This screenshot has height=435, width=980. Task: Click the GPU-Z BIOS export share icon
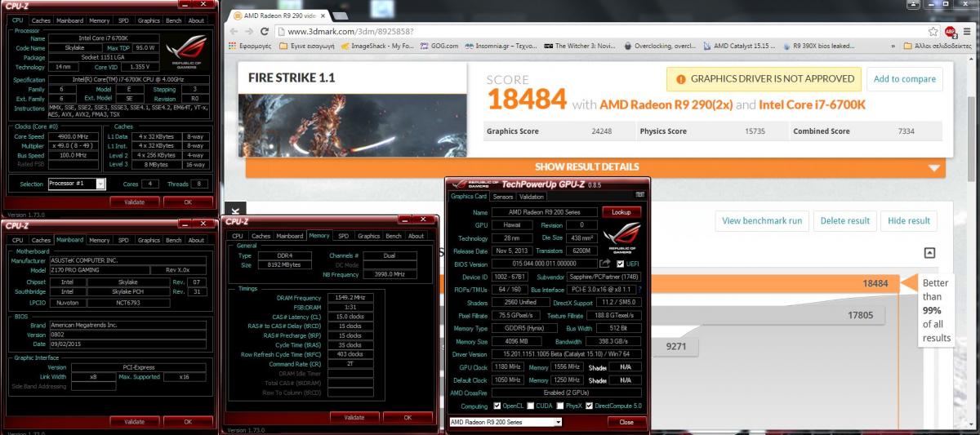point(604,264)
